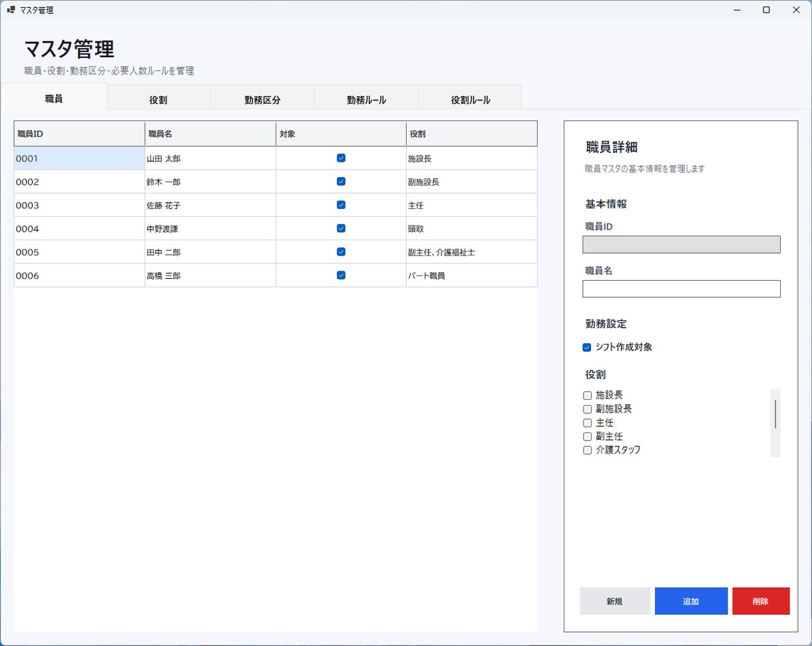Toggle 対象 checkbox for 中野渡謙
Viewport: 812px width, 646px height.
341,228
